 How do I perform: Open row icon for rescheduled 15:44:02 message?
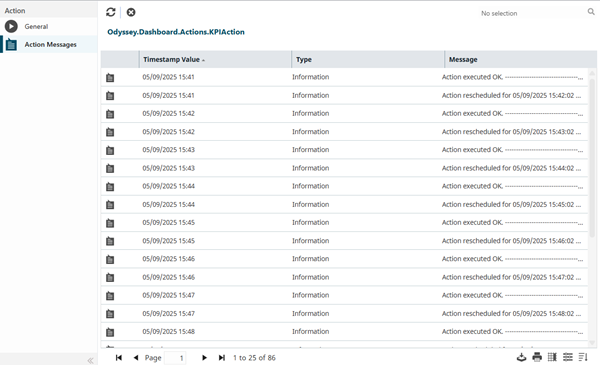[x=110, y=168]
